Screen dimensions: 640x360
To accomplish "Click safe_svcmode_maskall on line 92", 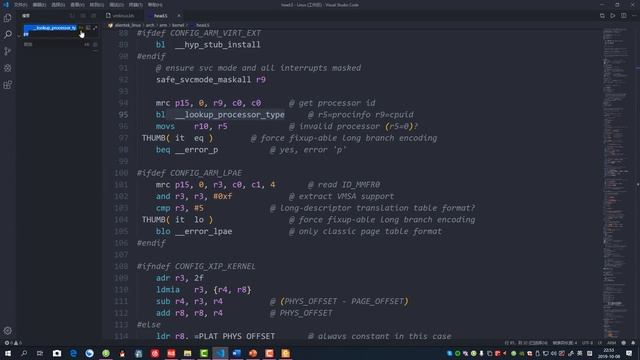I will pos(204,80).
